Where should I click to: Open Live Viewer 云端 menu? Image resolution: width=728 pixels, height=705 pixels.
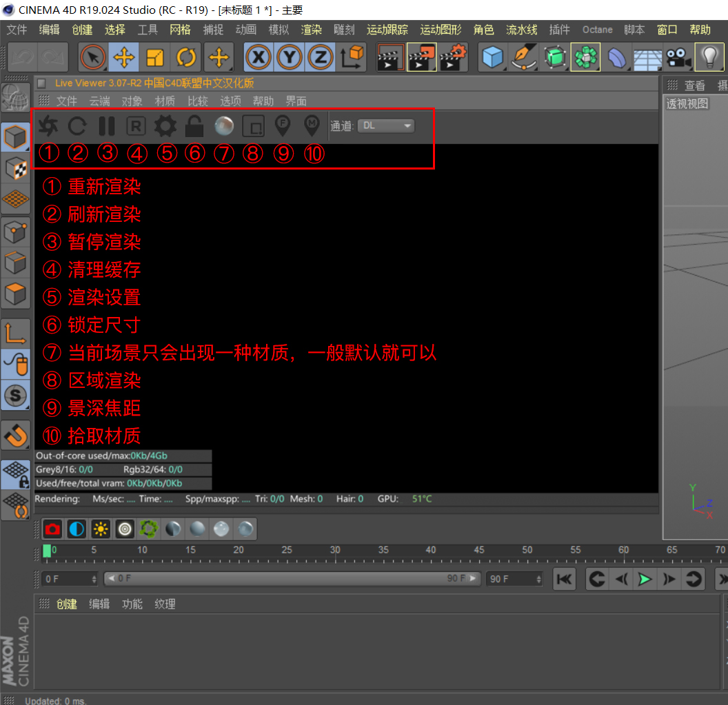(100, 101)
